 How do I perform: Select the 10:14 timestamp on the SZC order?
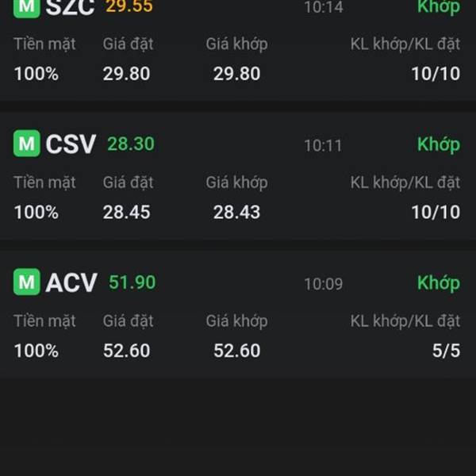tap(323, 8)
